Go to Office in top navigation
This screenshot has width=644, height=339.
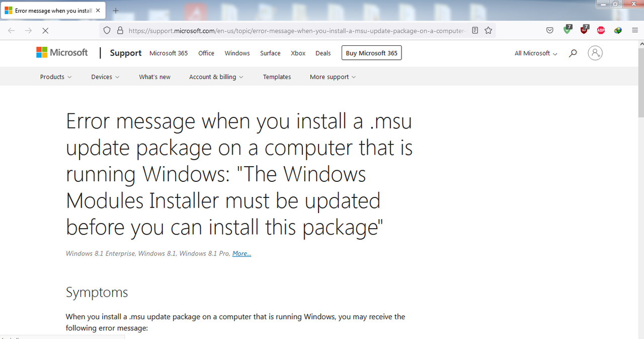tap(206, 53)
